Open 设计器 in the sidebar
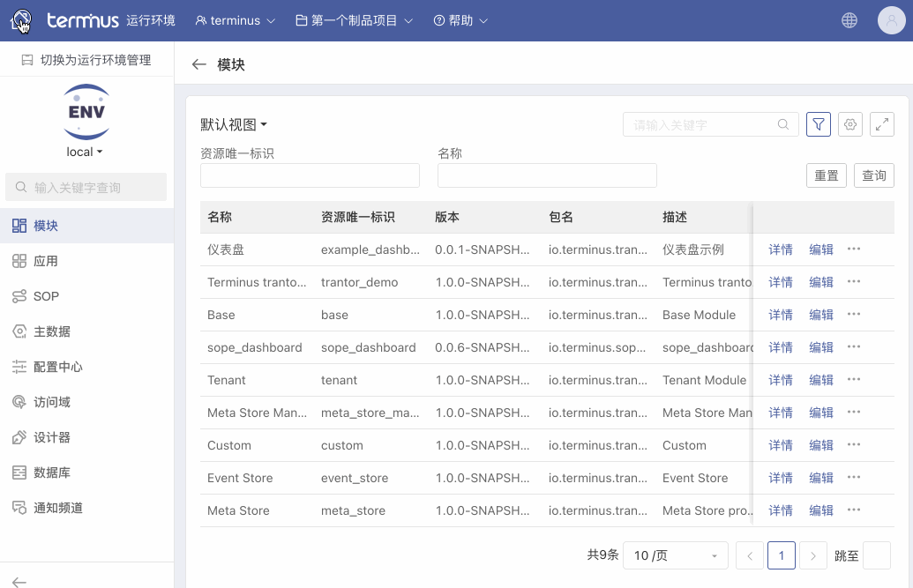 (x=86, y=437)
